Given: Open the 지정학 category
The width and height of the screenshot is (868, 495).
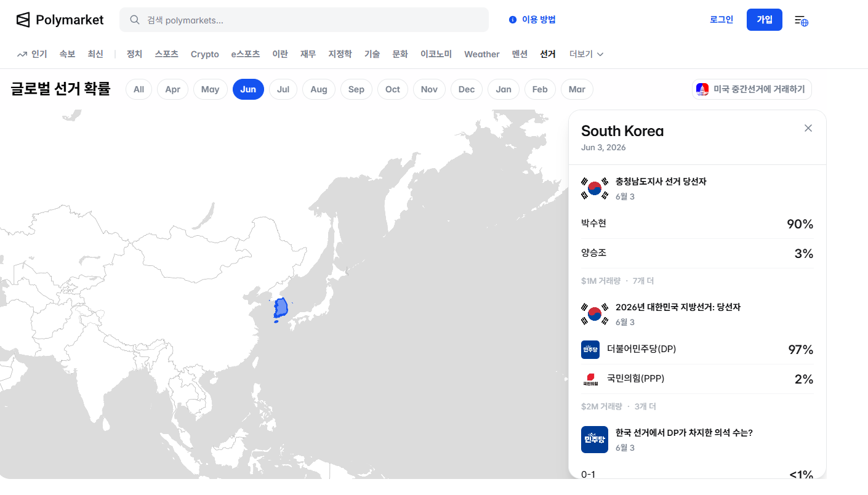Looking at the screenshot, I should point(340,54).
